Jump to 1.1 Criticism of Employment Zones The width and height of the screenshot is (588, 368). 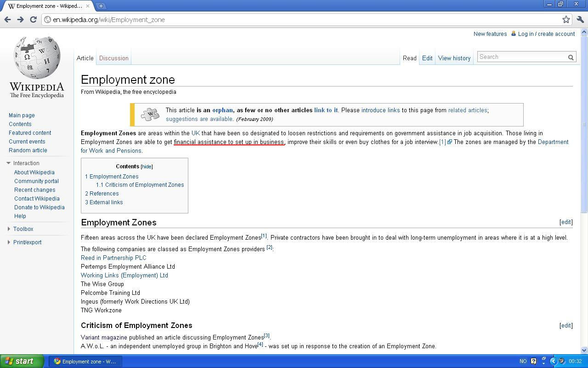(140, 184)
